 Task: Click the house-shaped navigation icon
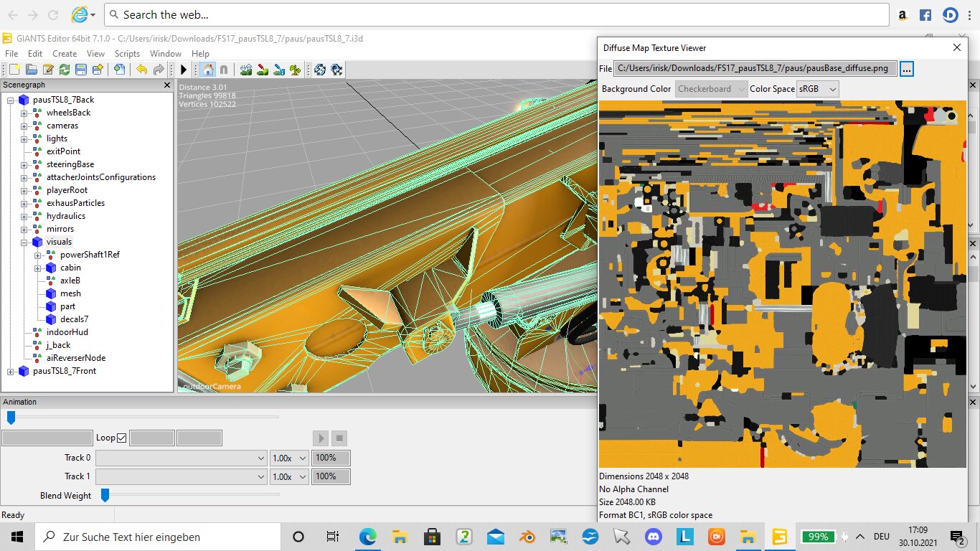[207, 70]
